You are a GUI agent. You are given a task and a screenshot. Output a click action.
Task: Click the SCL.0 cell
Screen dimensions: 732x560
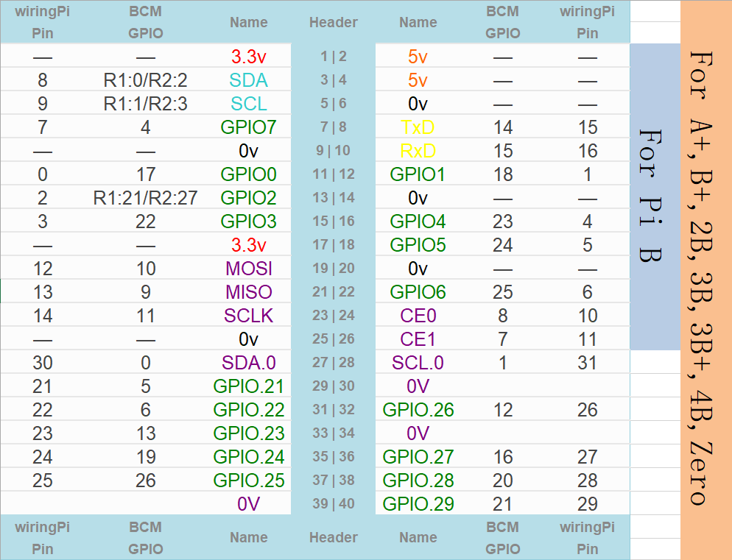[x=418, y=363]
